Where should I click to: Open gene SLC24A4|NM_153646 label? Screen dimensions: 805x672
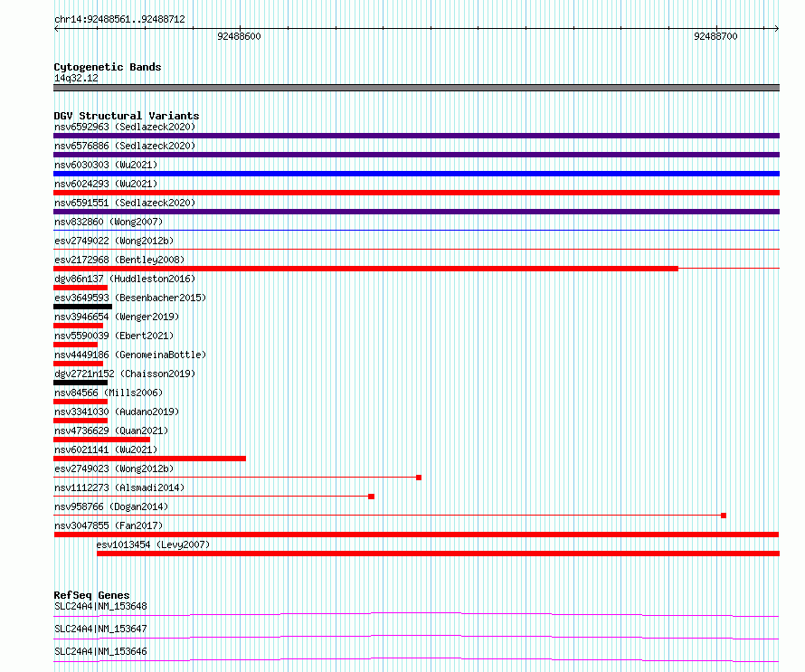(x=100, y=651)
